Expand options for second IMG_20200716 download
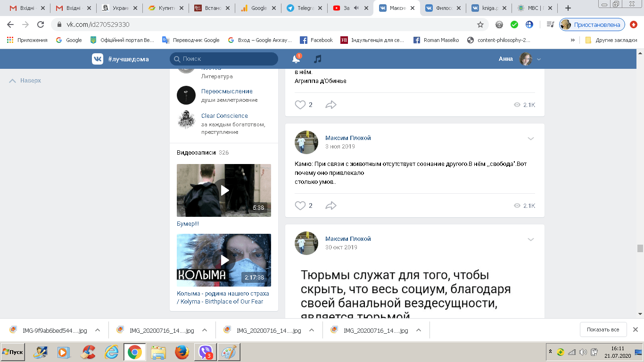 click(205, 330)
